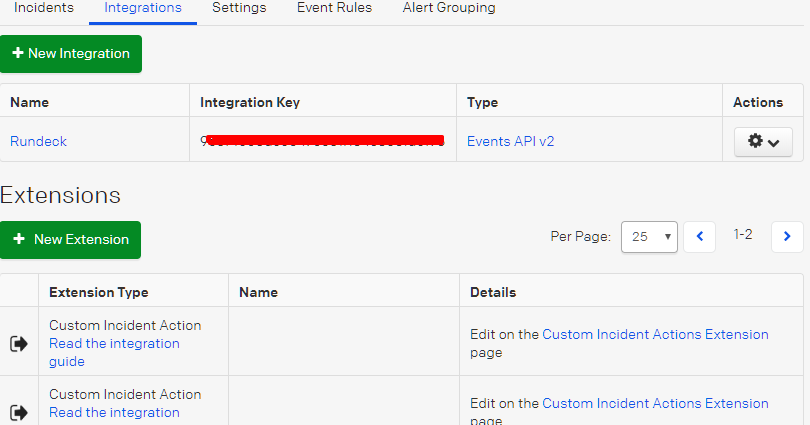The image size is (810, 425).
Task: Open the Events API v2 link
Action: [511, 142]
